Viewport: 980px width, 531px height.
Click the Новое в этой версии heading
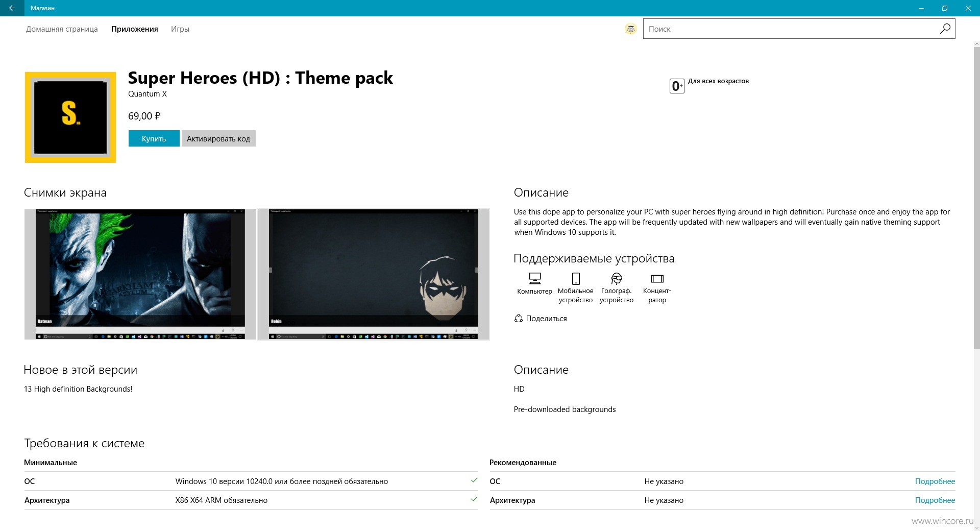click(x=81, y=370)
